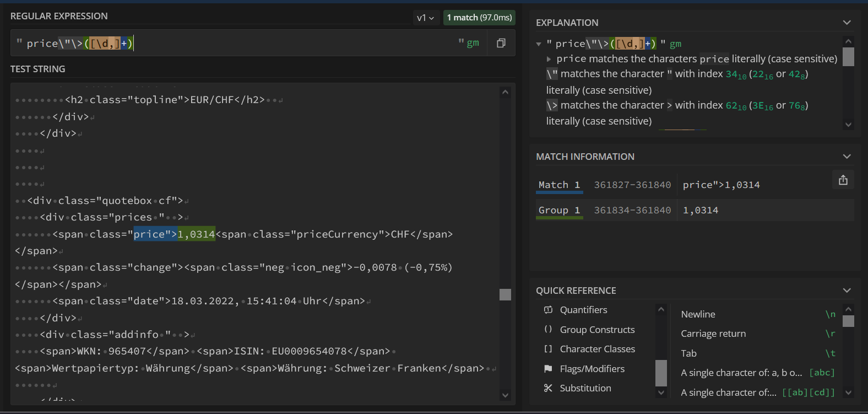Open the v1 version dropdown
This screenshot has height=414, width=868.
[x=425, y=18]
